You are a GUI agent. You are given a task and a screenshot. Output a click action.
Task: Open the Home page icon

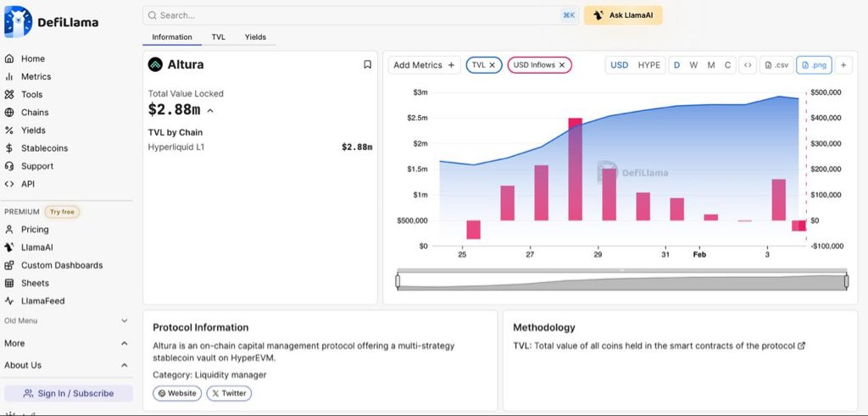(x=8, y=58)
